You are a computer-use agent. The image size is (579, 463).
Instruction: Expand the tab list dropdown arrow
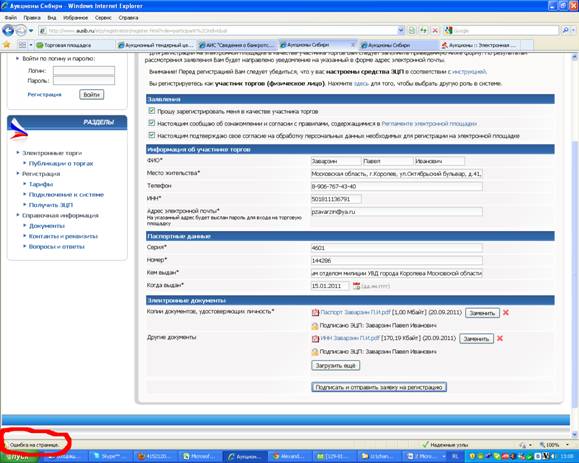click(31, 45)
